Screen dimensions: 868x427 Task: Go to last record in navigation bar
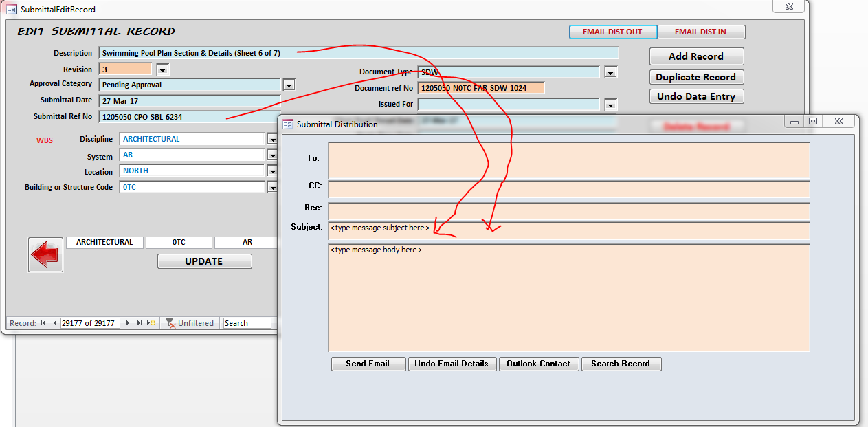pos(139,323)
